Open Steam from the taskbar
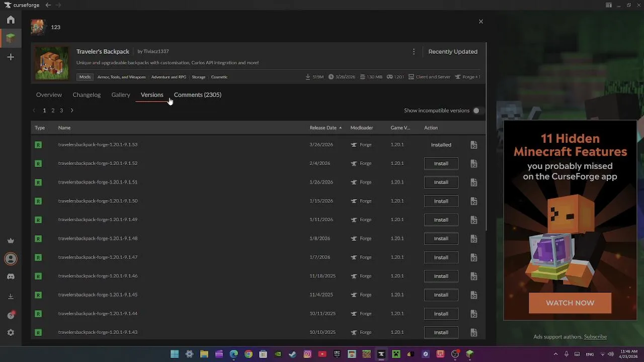Image resolution: width=644 pixels, height=362 pixels. pos(293,354)
